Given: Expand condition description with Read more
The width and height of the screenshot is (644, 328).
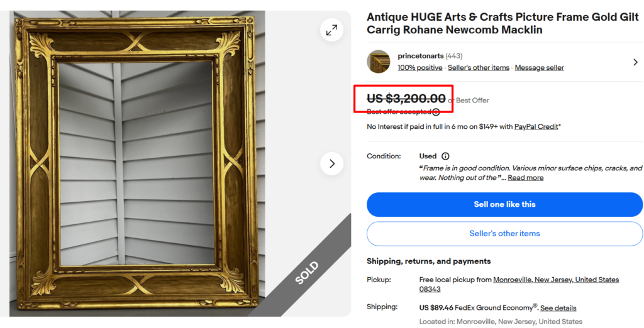Looking at the screenshot, I should point(525,178).
